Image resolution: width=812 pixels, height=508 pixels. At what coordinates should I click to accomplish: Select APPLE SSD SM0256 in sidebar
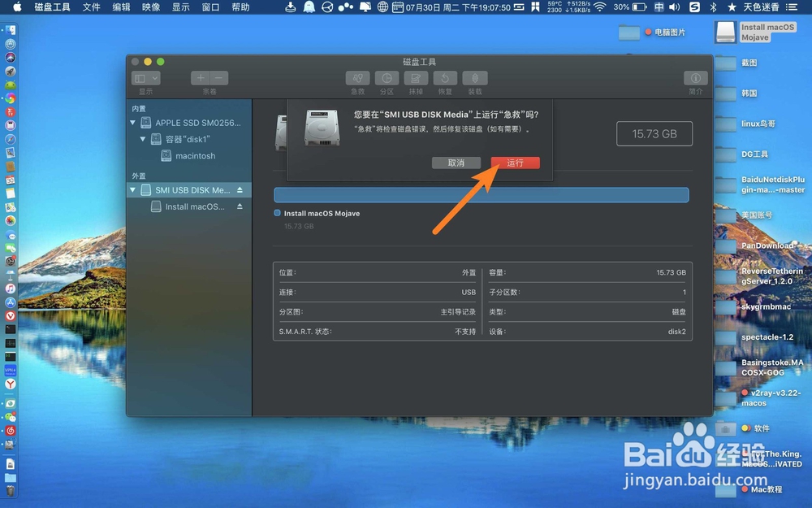(189, 123)
